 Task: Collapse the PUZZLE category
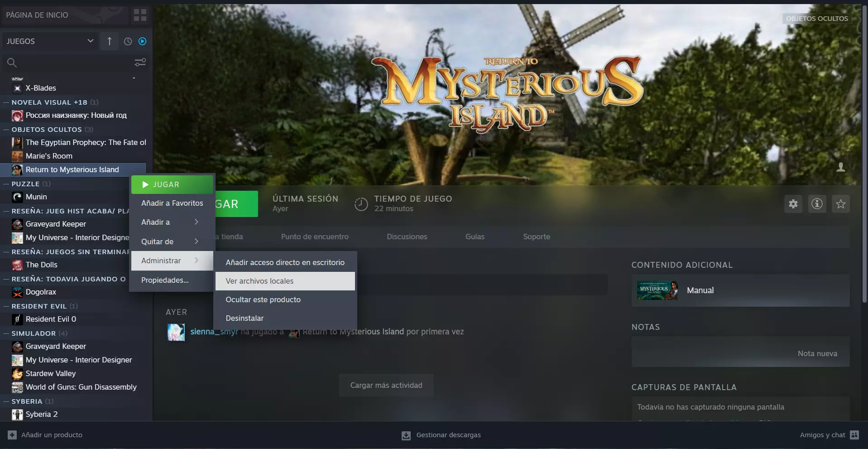click(6, 184)
